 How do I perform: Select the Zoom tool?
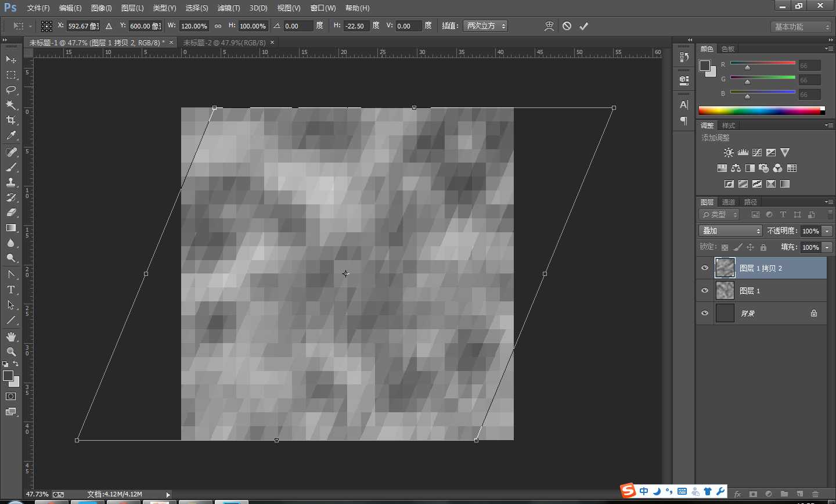point(11,352)
